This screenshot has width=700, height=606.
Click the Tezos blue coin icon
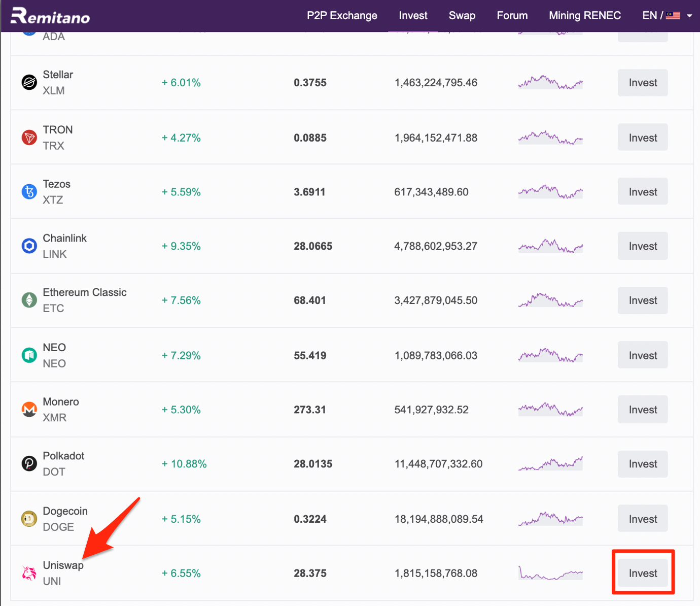click(x=29, y=192)
